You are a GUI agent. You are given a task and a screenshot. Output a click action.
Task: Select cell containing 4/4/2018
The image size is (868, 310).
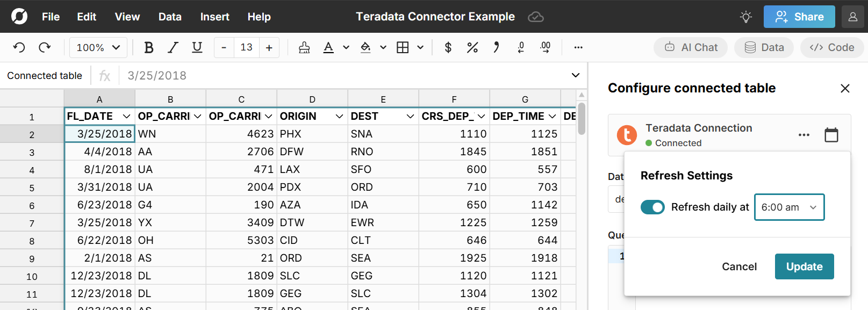tap(99, 152)
